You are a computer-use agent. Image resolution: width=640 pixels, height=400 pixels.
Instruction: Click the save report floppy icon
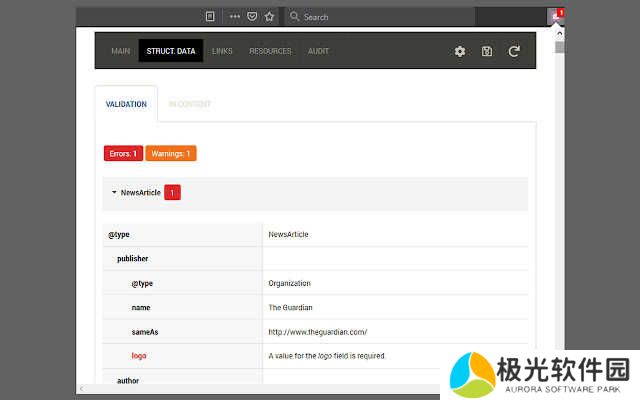click(x=487, y=51)
